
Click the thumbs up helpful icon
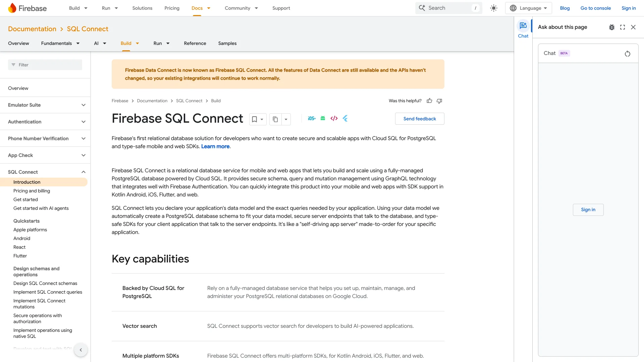point(429,101)
